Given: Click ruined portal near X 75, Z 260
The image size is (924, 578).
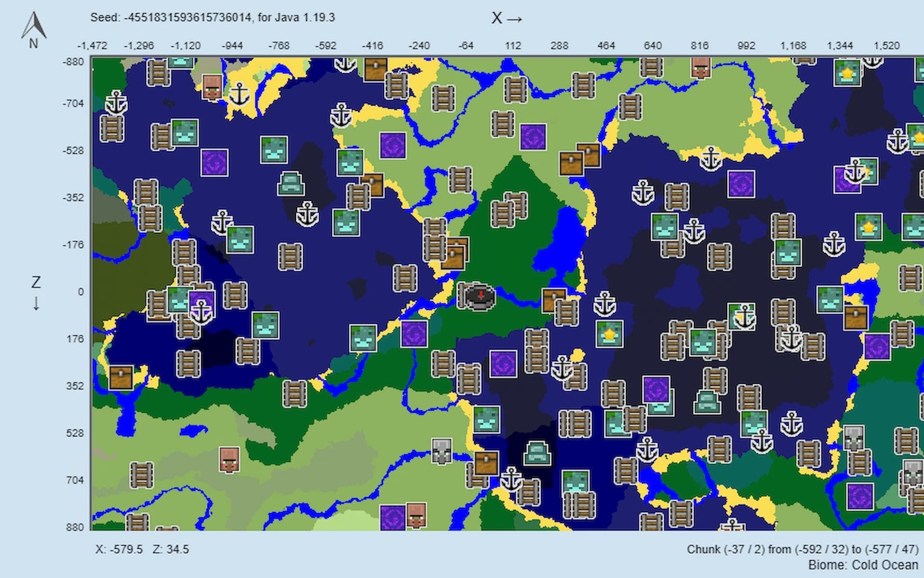Looking at the screenshot, I should coord(503,364).
